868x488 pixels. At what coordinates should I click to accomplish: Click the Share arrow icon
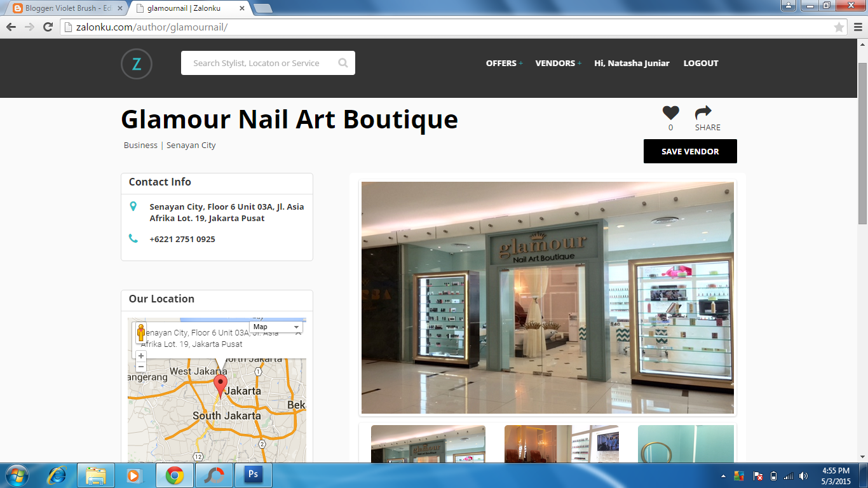coord(703,112)
